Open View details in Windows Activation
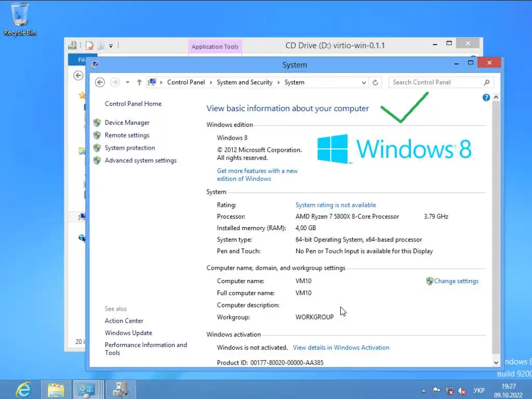532x399 pixels. click(x=341, y=348)
